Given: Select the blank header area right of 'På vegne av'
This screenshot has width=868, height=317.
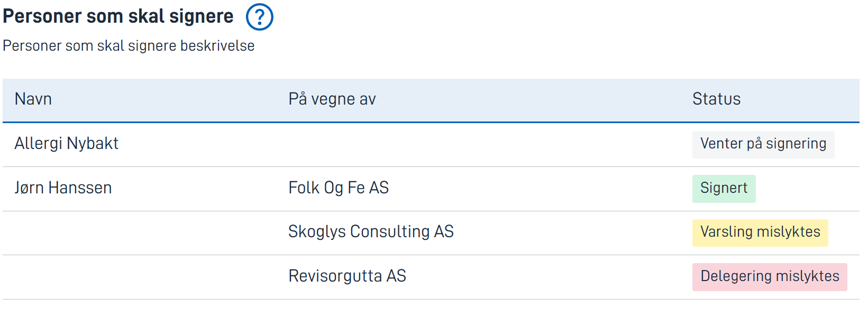Looking at the screenshot, I should coord(529,100).
